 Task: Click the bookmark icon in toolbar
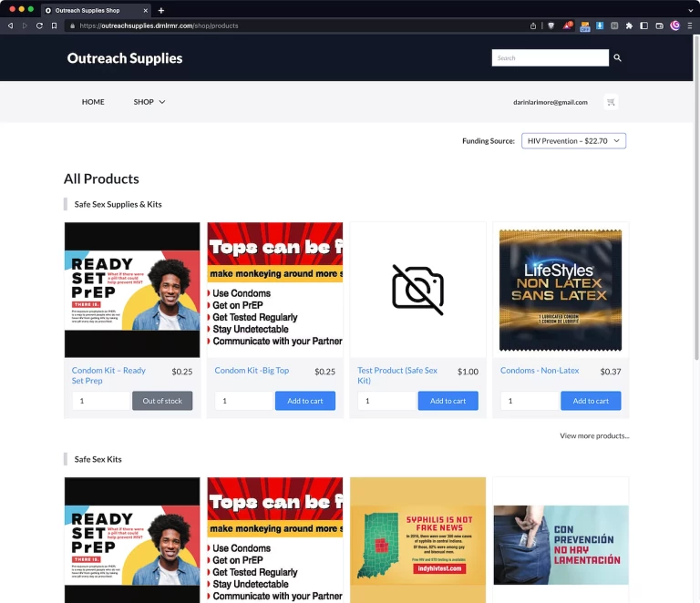[x=54, y=26]
